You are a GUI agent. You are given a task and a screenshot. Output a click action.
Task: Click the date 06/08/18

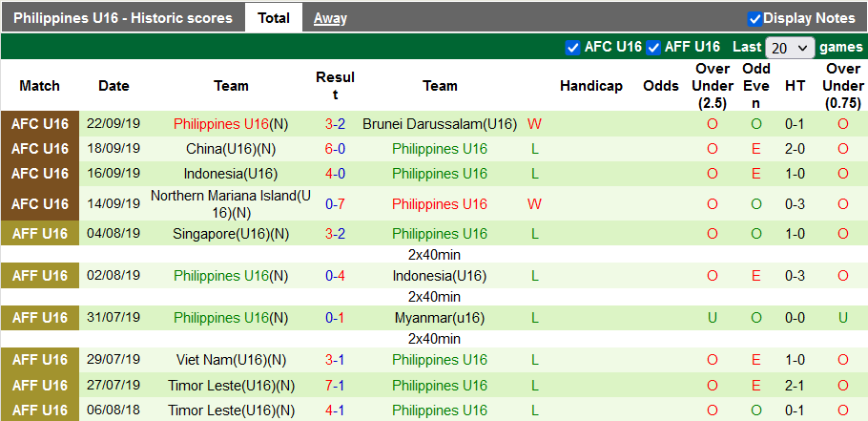(x=114, y=410)
